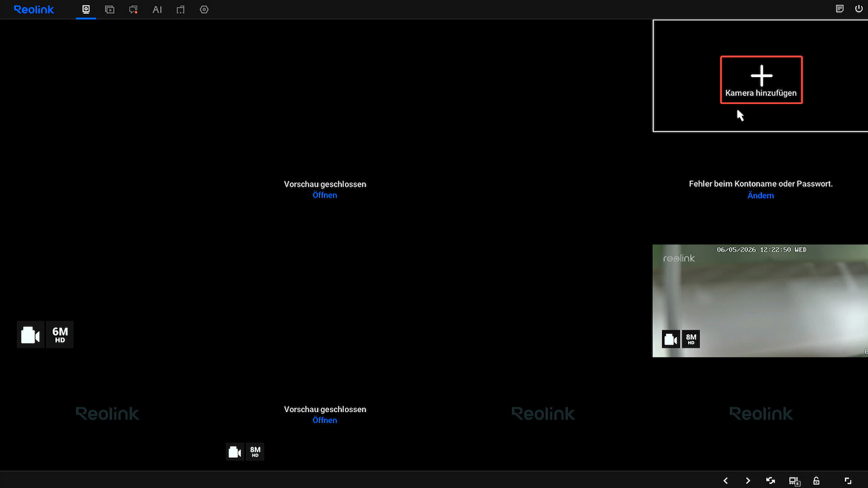Click lower Vorschau geschlossen text

coord(325,410)
